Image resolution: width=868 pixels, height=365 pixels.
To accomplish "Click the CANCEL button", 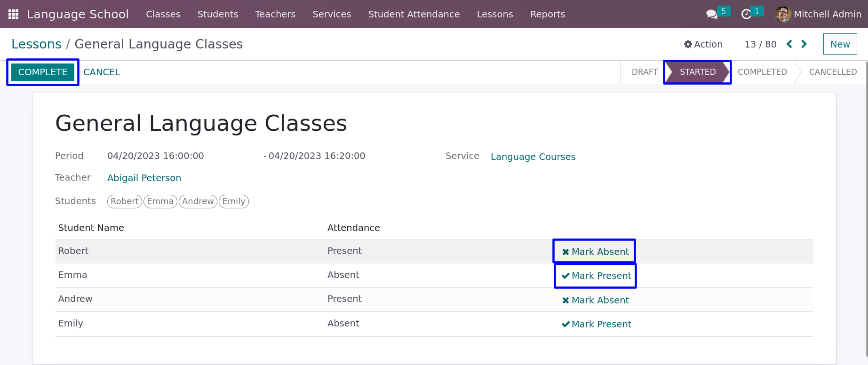I will point(102,72).
